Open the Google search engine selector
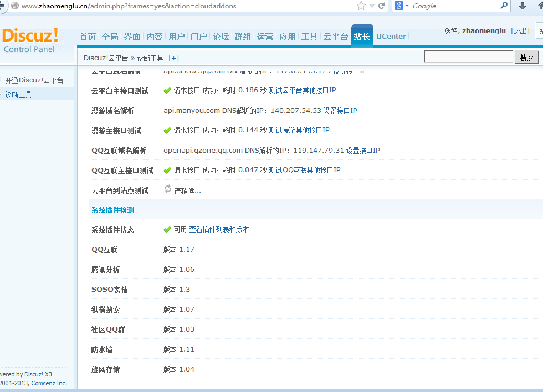543x392 pixels. (x=401, y=6)
